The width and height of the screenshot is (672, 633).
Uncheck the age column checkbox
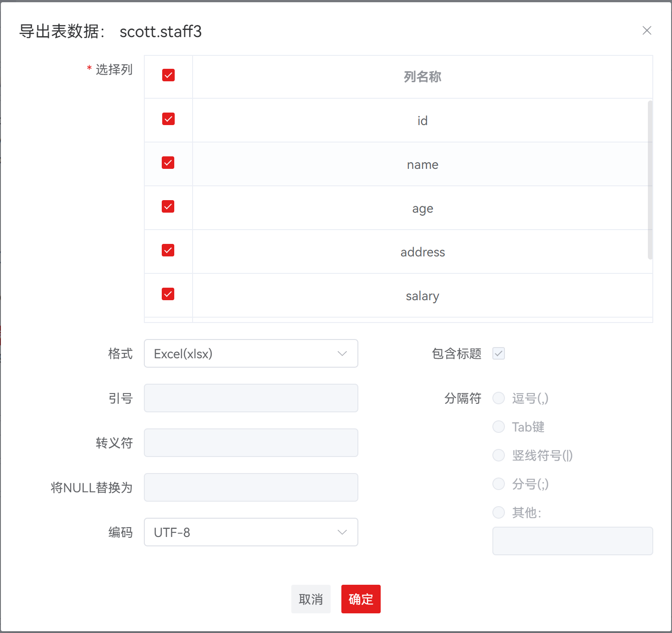pos(168,206)
